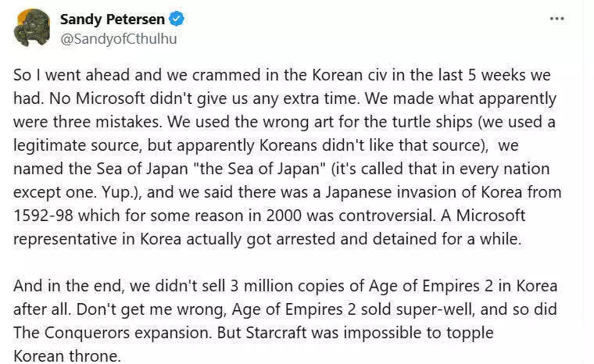The height and width of the screenshot is (364, 594).
Task: Click the phrase "Korean throne" at the end
Action: coord(67,356)
